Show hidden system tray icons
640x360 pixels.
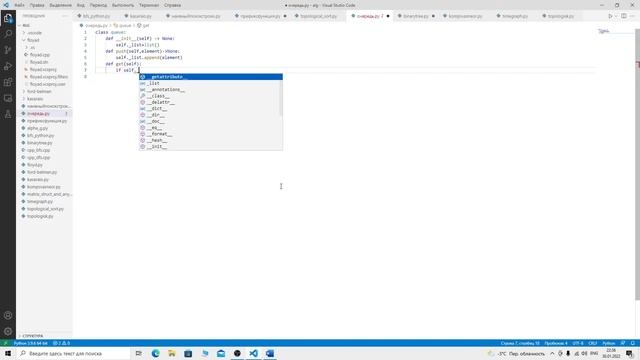552,353
